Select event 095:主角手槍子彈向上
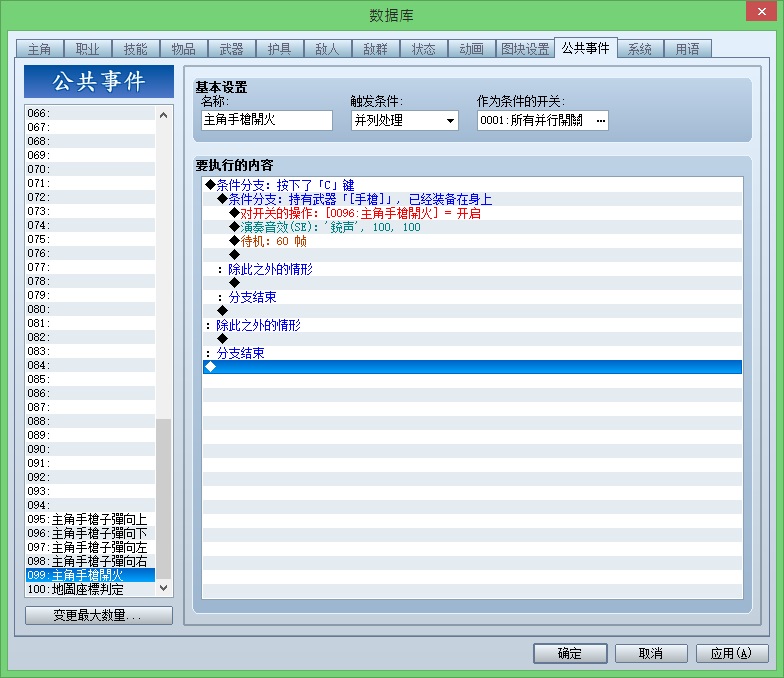This screenshot has width=784, height=678. pyautogui.click(x=90, y=519)
